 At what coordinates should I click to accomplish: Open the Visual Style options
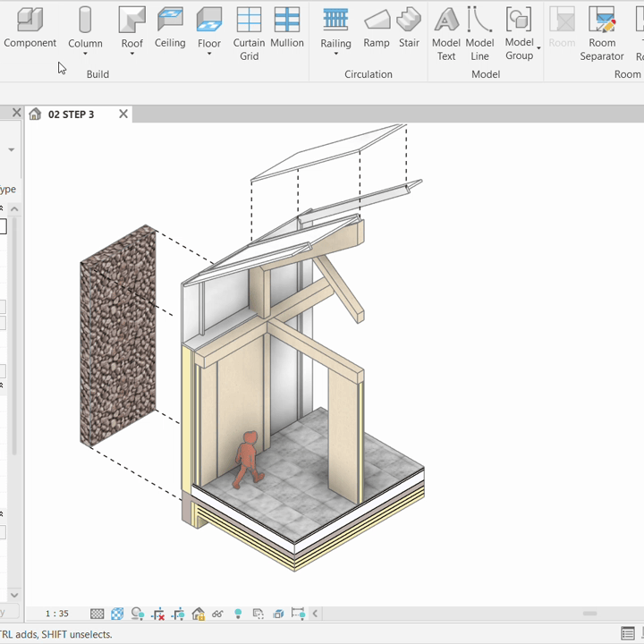coord(117,614)
